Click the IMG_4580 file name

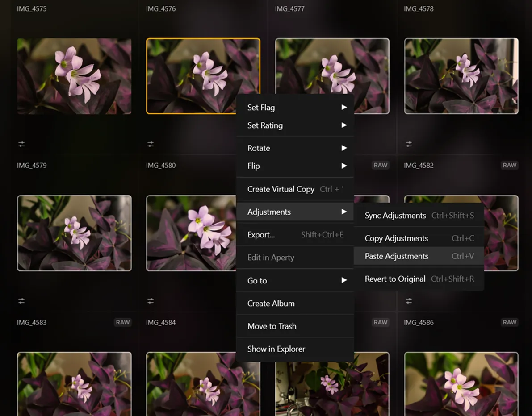point(161,166)
